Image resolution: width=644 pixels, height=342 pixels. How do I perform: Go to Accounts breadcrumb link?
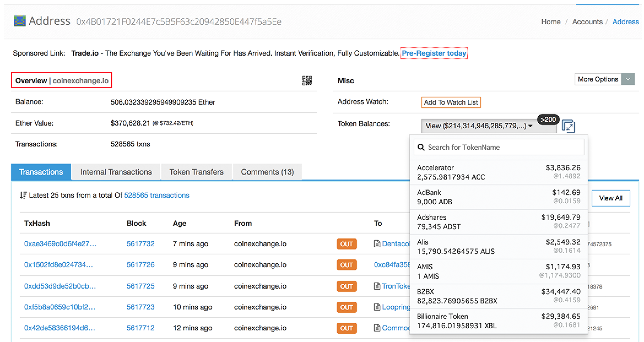587,22
